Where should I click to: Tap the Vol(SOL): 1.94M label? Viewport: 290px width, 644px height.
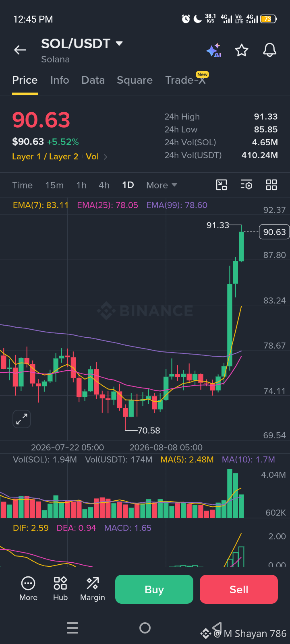pyautogui.click(x=45, y=460)
